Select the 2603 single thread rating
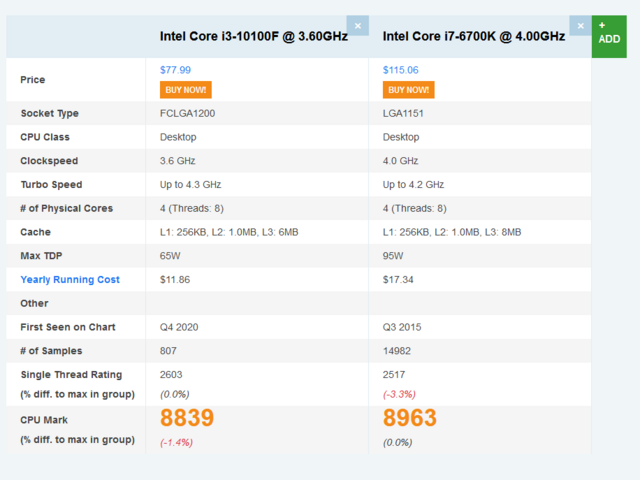The image size is (640, 480). pyautogui.click(x=173, y=375)
